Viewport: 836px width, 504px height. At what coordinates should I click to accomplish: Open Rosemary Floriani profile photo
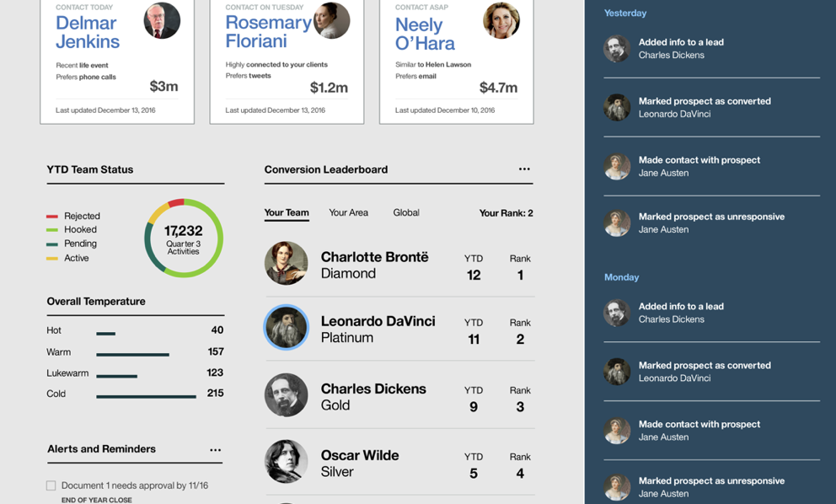(x=332, y=20)
